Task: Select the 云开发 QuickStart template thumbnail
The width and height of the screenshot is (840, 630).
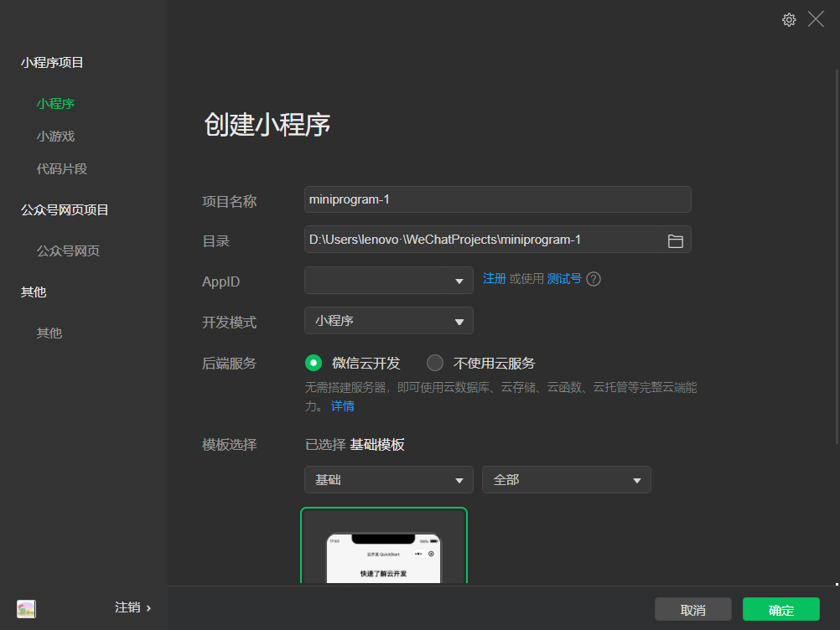Action: coord(384,546)
